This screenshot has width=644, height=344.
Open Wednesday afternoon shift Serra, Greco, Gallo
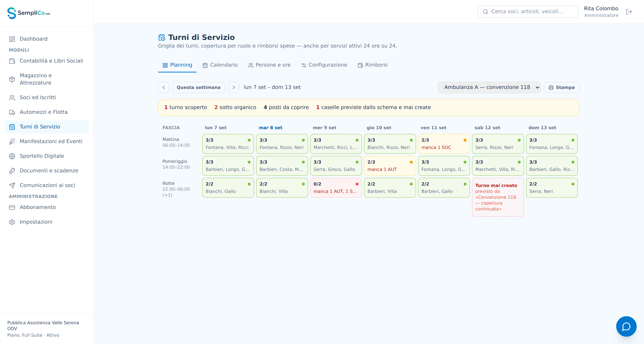(x=336, y=166)
